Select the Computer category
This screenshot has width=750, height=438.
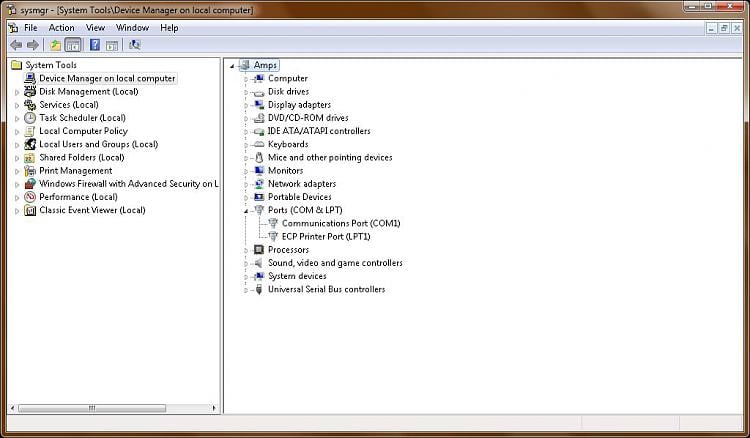coord(287,78)
